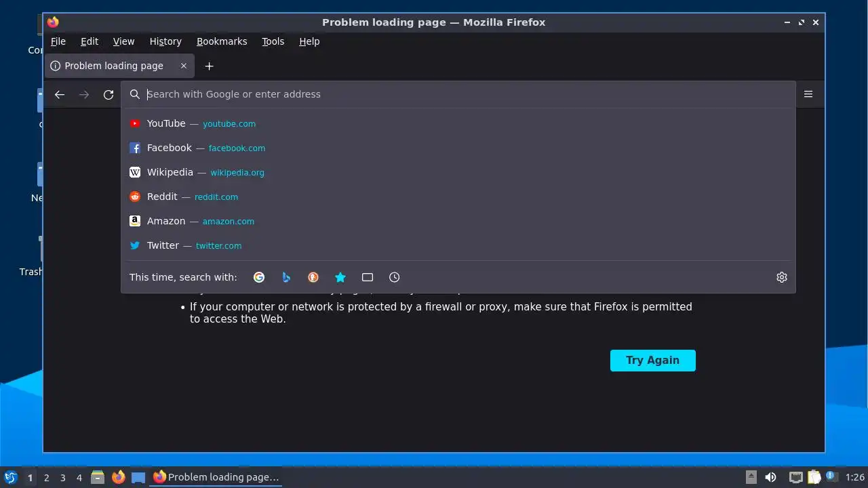This screenshot has height=488, width=868.
Task: Open the Lubuntu start menu
Action: tap(10, 477)
